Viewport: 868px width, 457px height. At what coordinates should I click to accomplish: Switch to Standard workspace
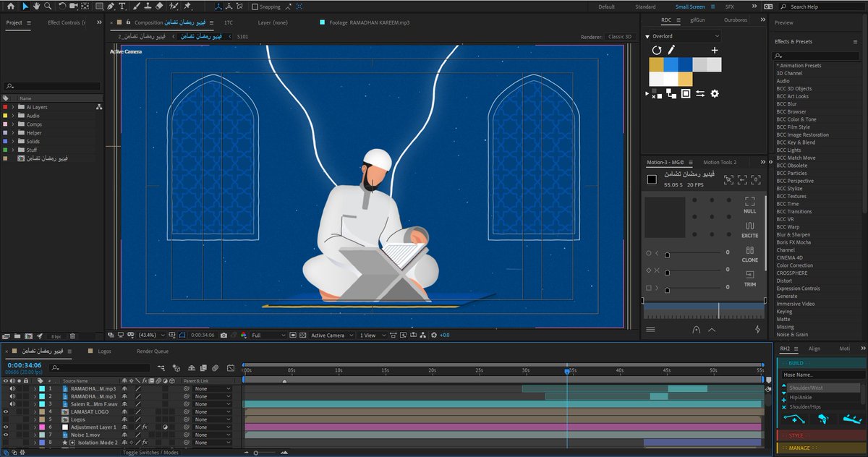click(645, 7)
